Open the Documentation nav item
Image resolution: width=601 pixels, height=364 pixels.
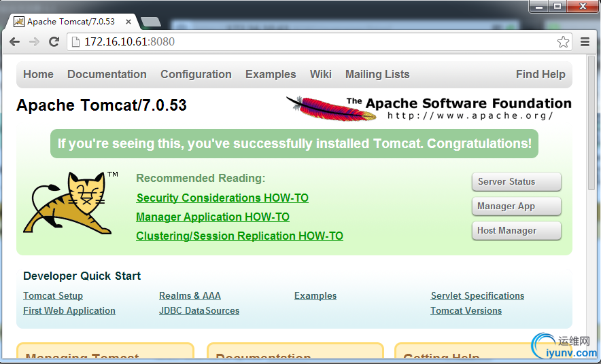point(107,74)
